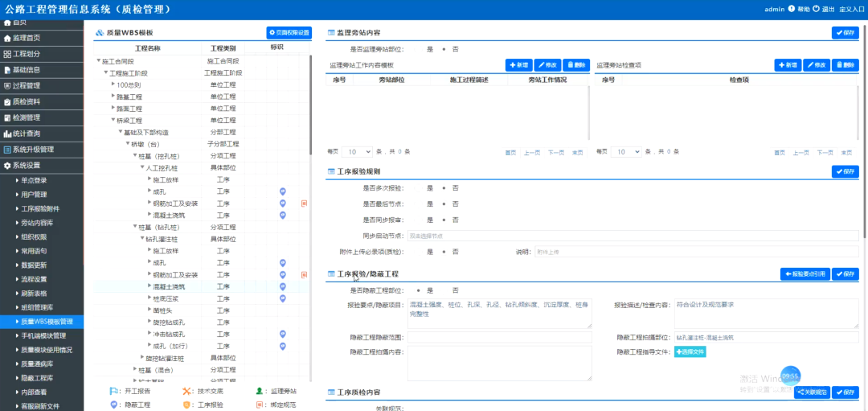Open the 基础信息 sidebar menu

[42, 70]
